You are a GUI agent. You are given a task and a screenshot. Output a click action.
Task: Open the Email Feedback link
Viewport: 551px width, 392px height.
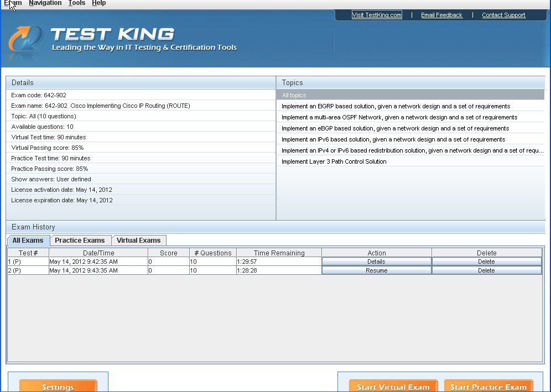pos(441,15)
